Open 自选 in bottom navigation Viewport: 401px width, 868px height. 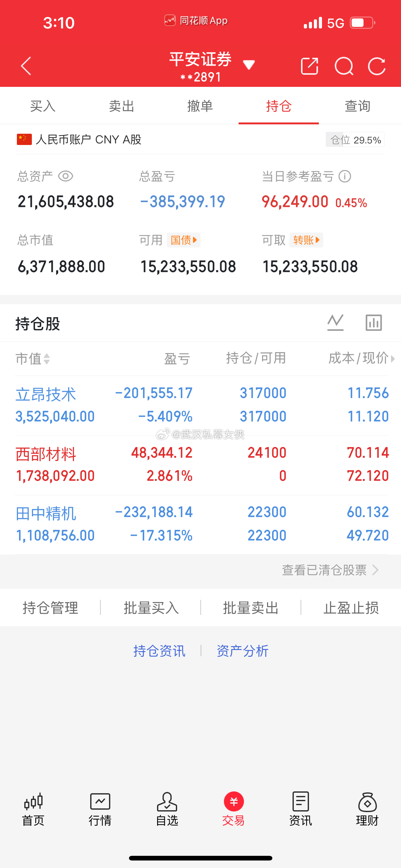(167, 809)
